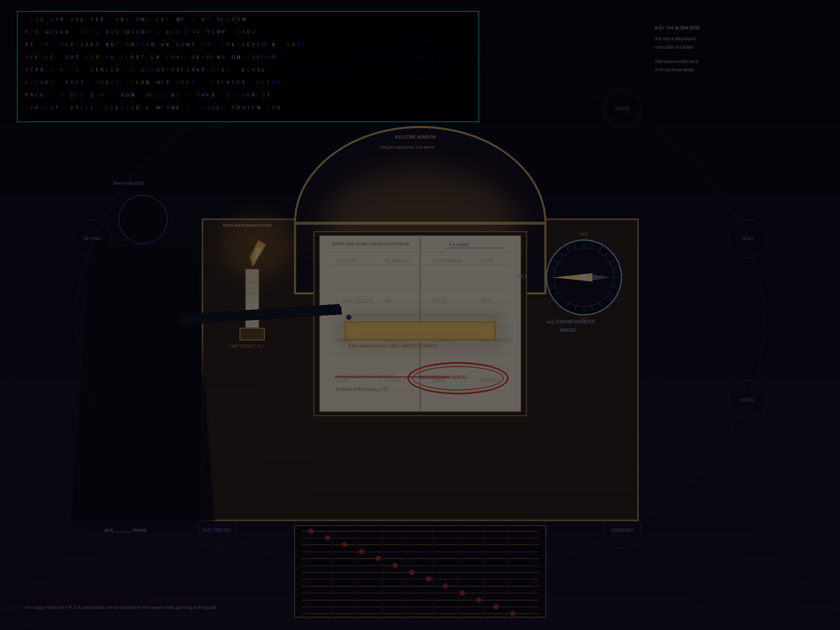840x630 pixels.
Task: Click the POLE label beside the compass
Action: point(522,276)
